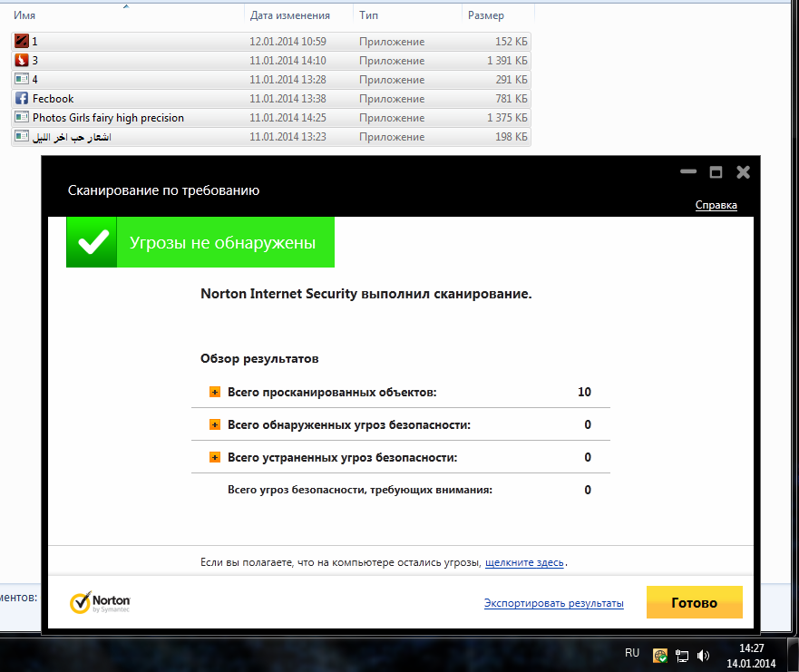Viewport: 799px width, 672px height.
Task: Click the Приложение type of Fecbook row
Action: click(x=392, y=99)
